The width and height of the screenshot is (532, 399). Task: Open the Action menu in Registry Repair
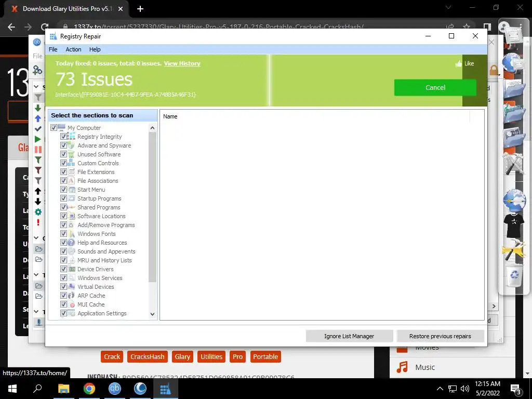[73, 49]
